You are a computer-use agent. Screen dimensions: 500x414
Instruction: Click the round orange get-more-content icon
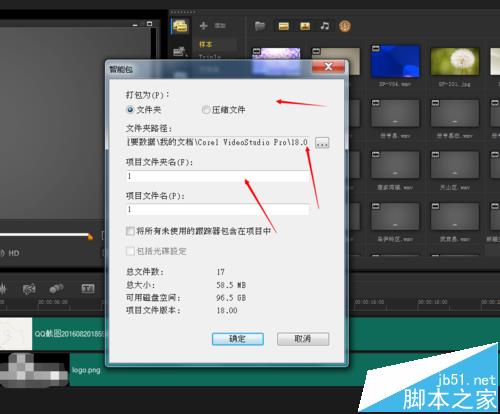[345, 26]
